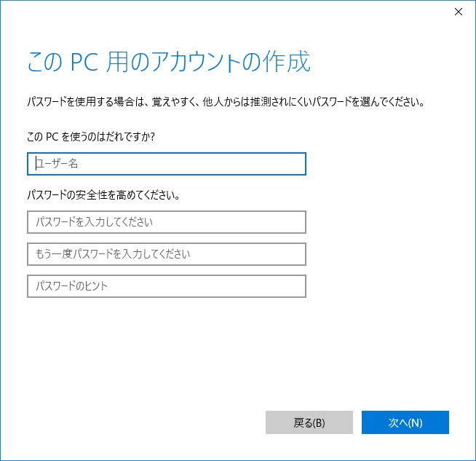Place cursor in the user name box
Screen dimensions: 476x461
click(x=167, y=164)
